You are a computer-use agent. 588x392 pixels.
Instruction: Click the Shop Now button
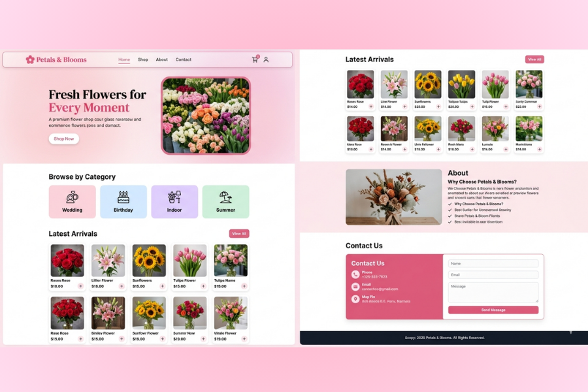[x=63, y=139]
